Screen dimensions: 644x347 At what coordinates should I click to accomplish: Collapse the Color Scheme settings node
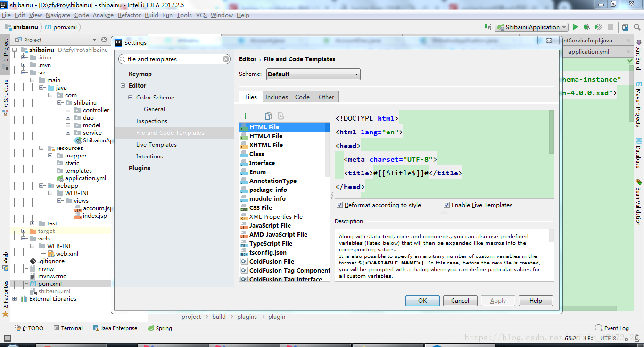[x=131, y=97]
